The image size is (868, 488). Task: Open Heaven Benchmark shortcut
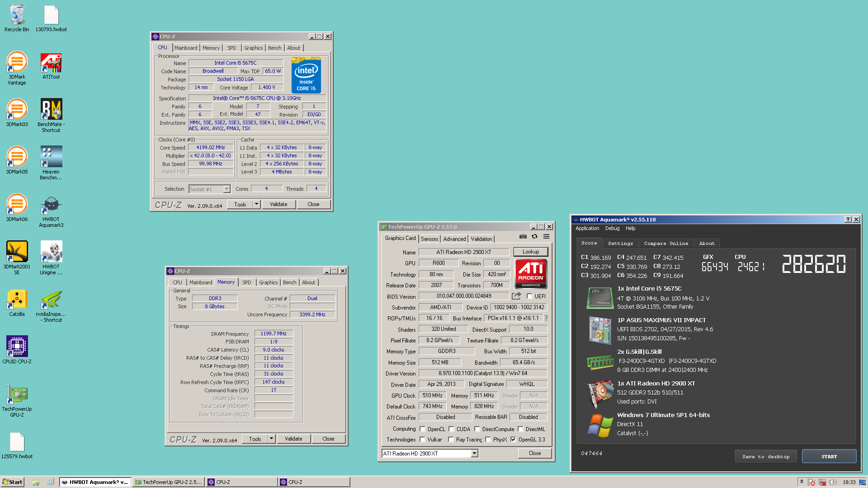click(51, 163)
